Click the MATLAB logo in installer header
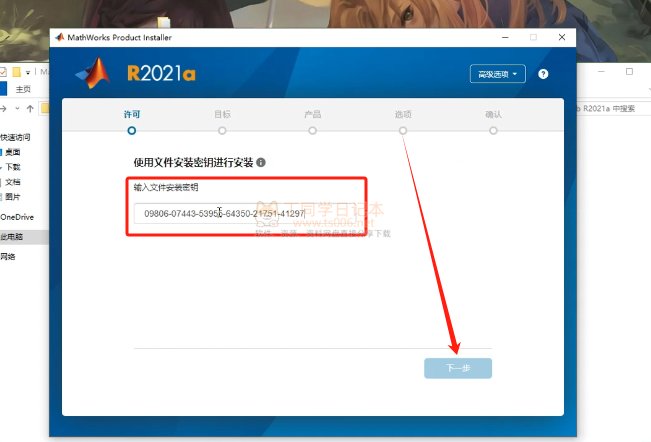The image size is (651, 442). pos(95,73)
